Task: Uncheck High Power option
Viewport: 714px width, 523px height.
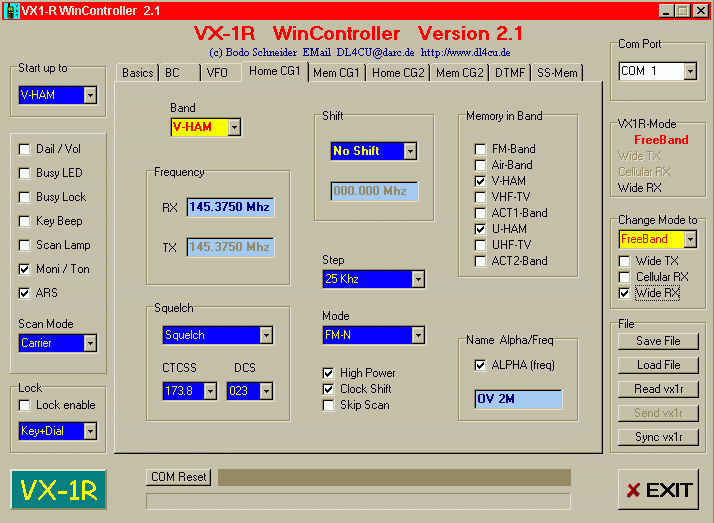Action: (328, 374)
